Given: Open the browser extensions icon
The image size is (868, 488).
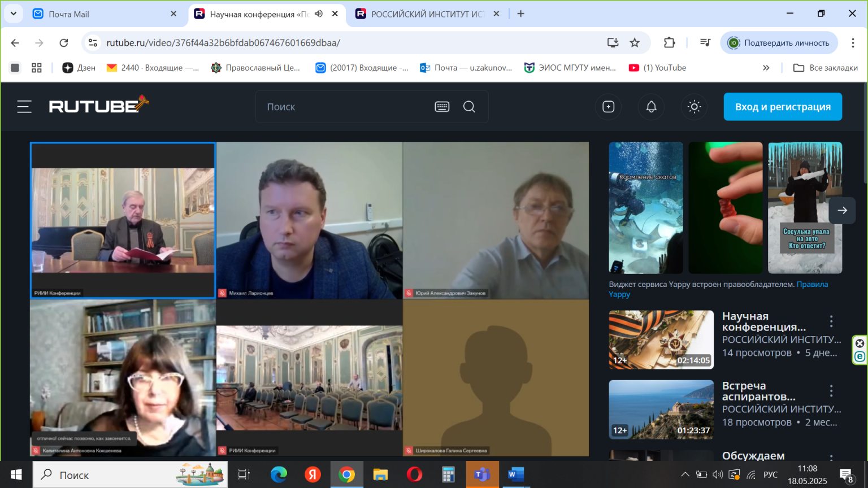Looking at the screenshot, I should coord(669,43).
